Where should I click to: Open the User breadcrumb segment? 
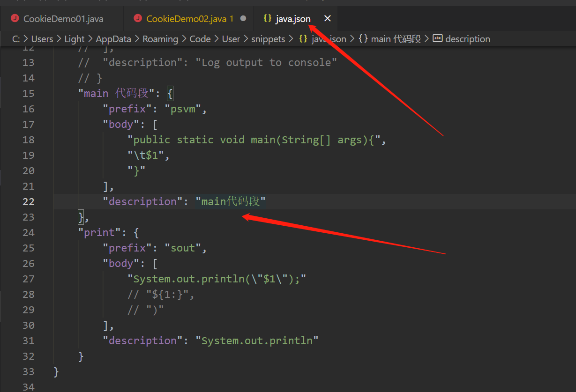231,39
